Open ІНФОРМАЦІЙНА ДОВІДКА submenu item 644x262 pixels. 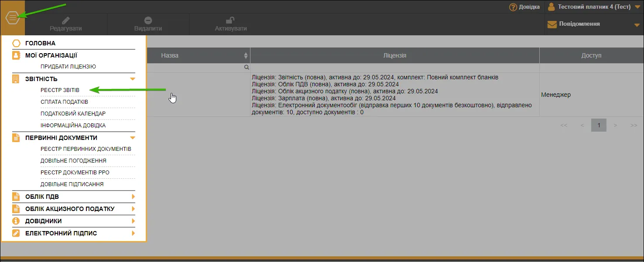click(73, 125)
